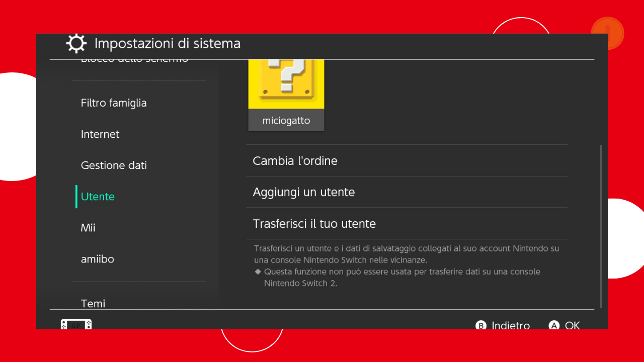Click the Indietro label
Image resolution: width=644 pixels, height=362 pixels.
click(x=511, y=325)
